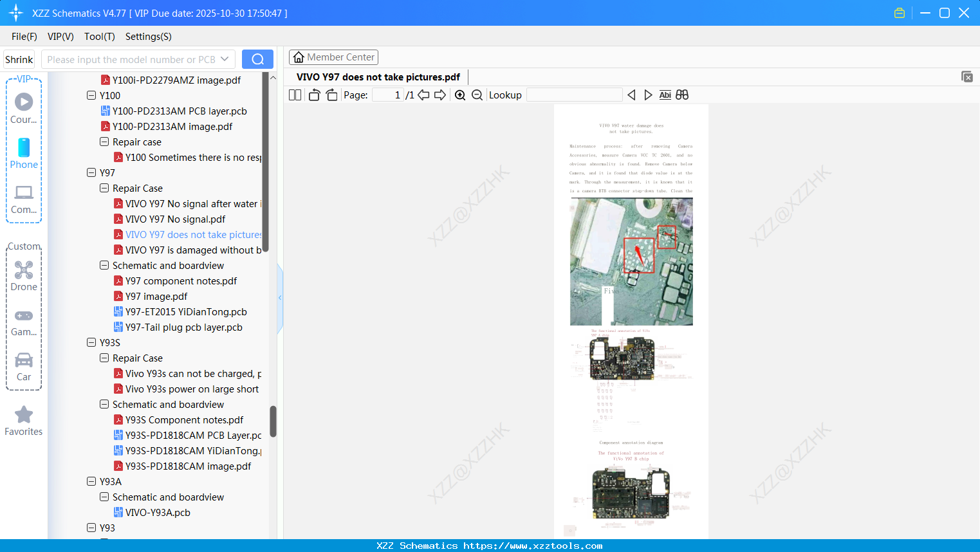Screen dimensions: 980x552
Task: Click the binoculars search icon
Action: pyautogui.click(x=682, y=95)
